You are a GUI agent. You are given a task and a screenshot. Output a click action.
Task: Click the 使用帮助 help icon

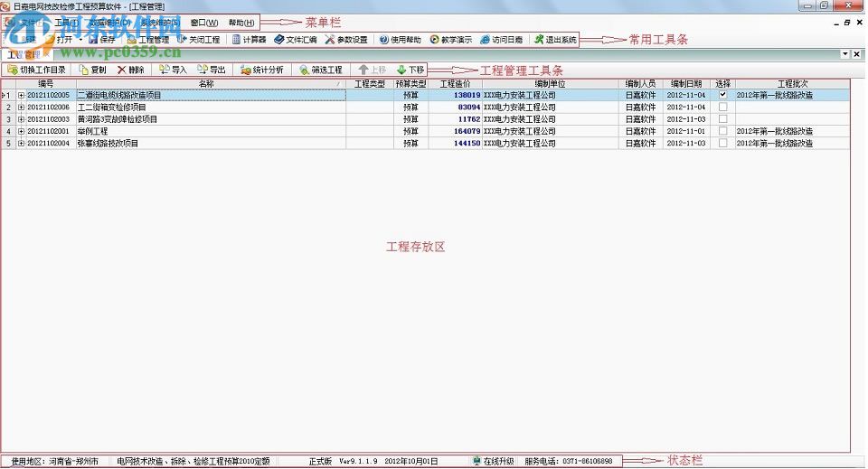[x=383, y=40]
